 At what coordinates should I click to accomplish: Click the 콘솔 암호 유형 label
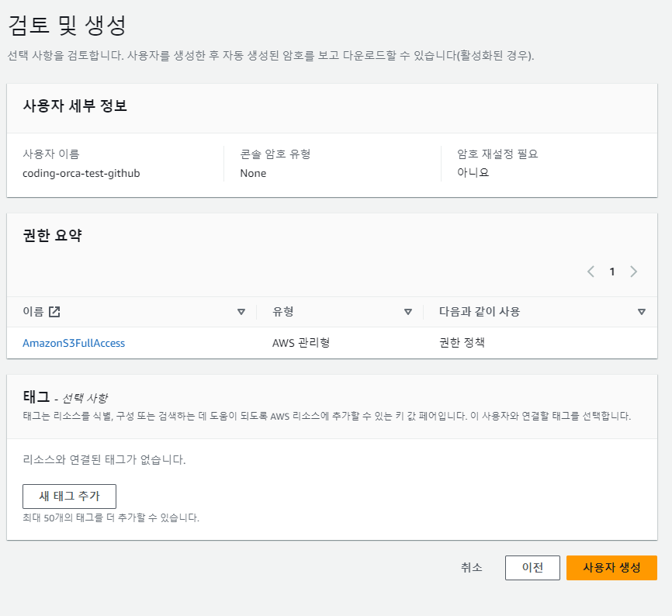[275, 154]
